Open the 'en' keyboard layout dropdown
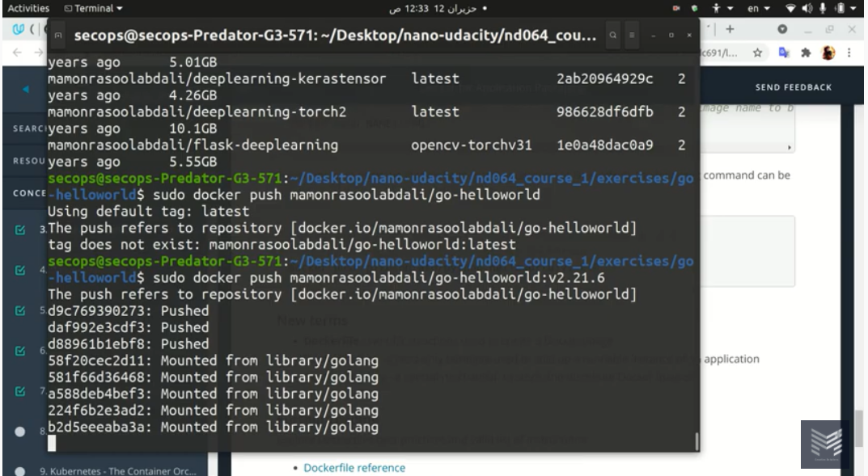 [x=759, y=8]
